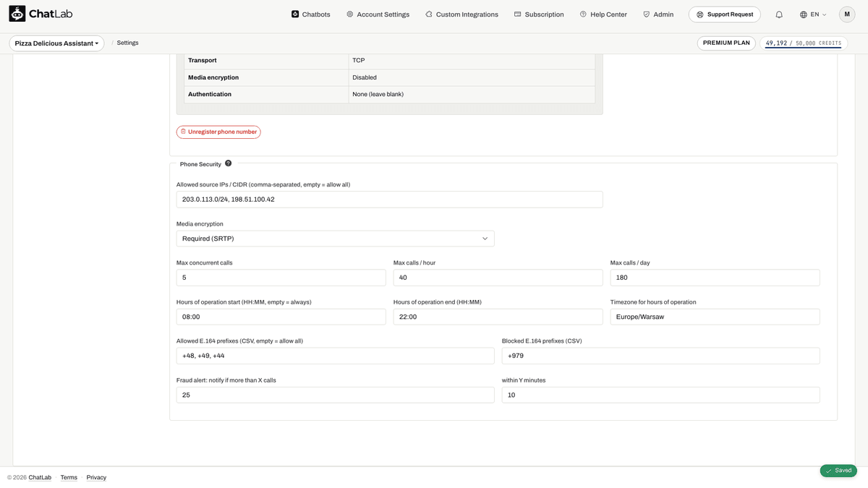Click the TCP transport value cell
868x488 pixels.
(472, 61)
